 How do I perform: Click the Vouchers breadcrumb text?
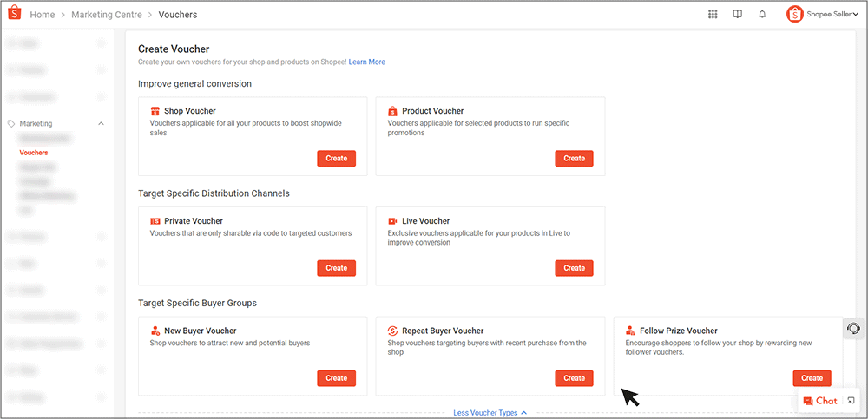[178, 15]
